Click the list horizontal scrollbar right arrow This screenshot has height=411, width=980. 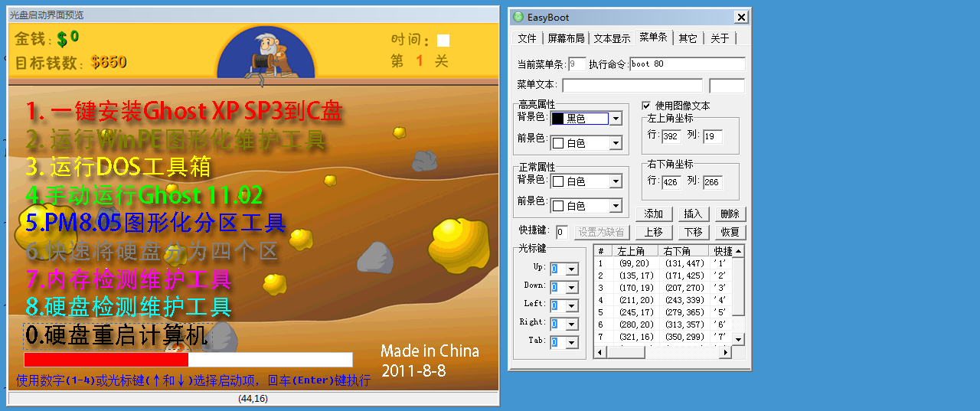726,352
